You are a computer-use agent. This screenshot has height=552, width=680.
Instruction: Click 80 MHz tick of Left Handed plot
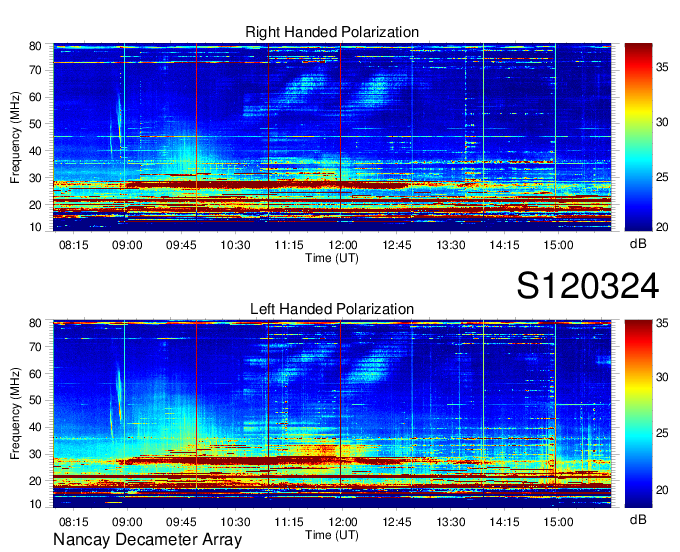tap(35, 323)
